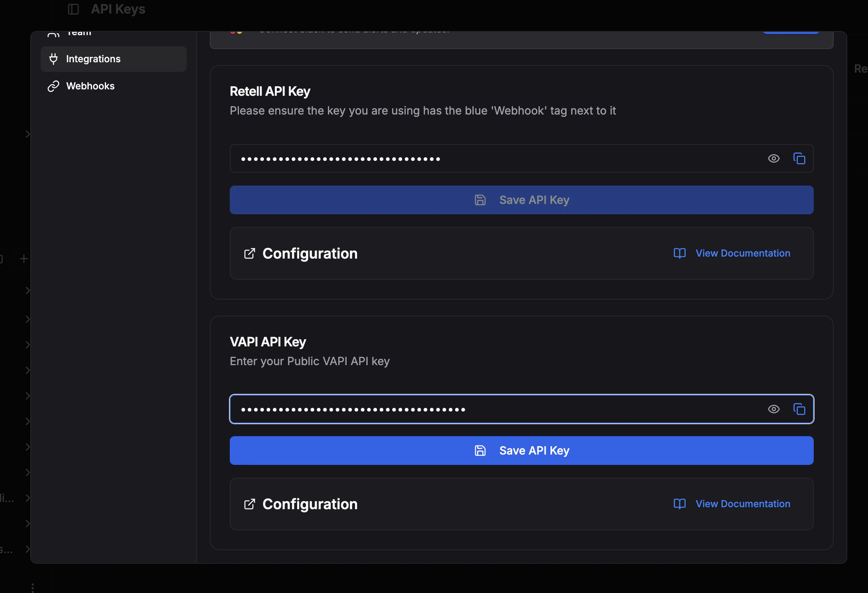The width and height of the screenshot is (868, 593).
Task: Click the Team people icon in sidebar
Action: pyautogui.click(x=54, y=33)
